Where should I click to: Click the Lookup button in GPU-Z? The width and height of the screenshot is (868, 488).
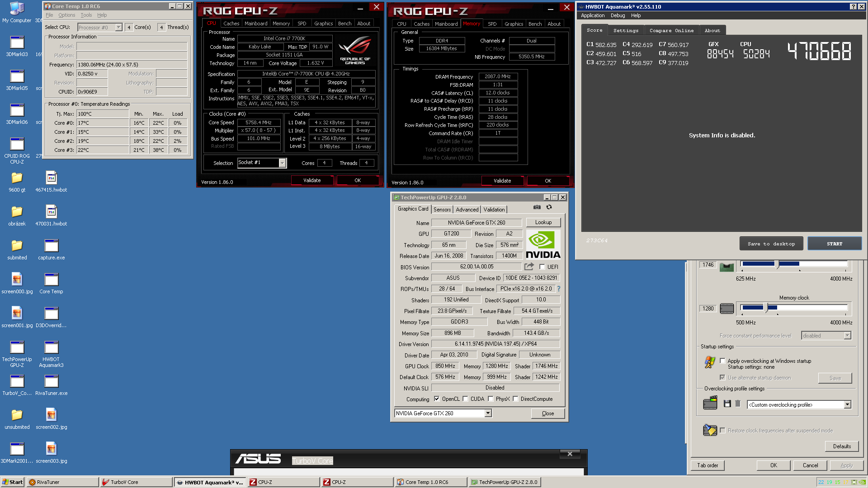(543, 222)
